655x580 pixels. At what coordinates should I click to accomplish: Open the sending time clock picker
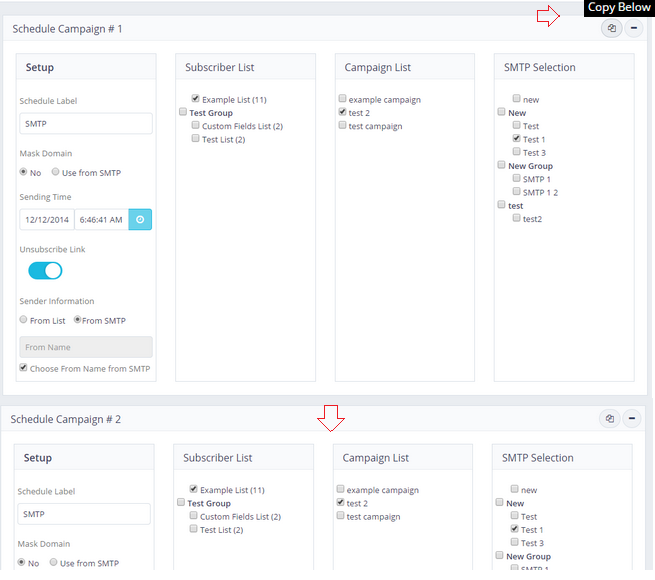point(140,219)
